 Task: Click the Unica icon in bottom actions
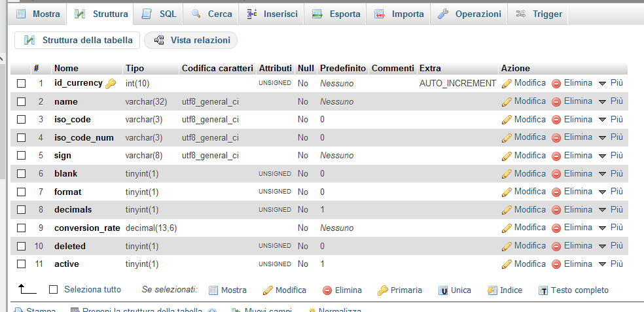click(x=443, y=290)
